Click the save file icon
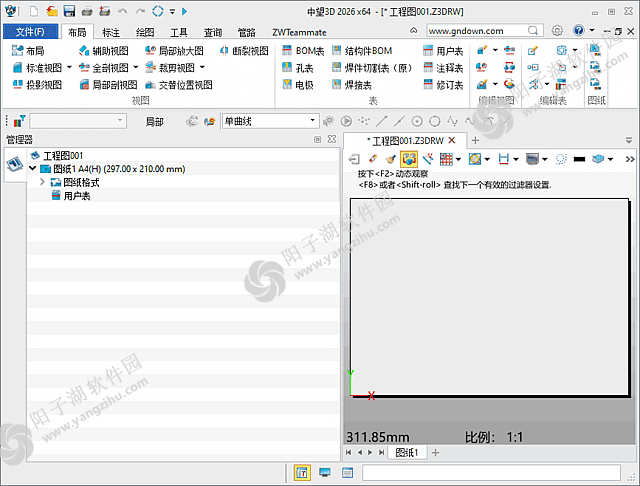Viewport: 640px width, 486px height. coord(69,11)
